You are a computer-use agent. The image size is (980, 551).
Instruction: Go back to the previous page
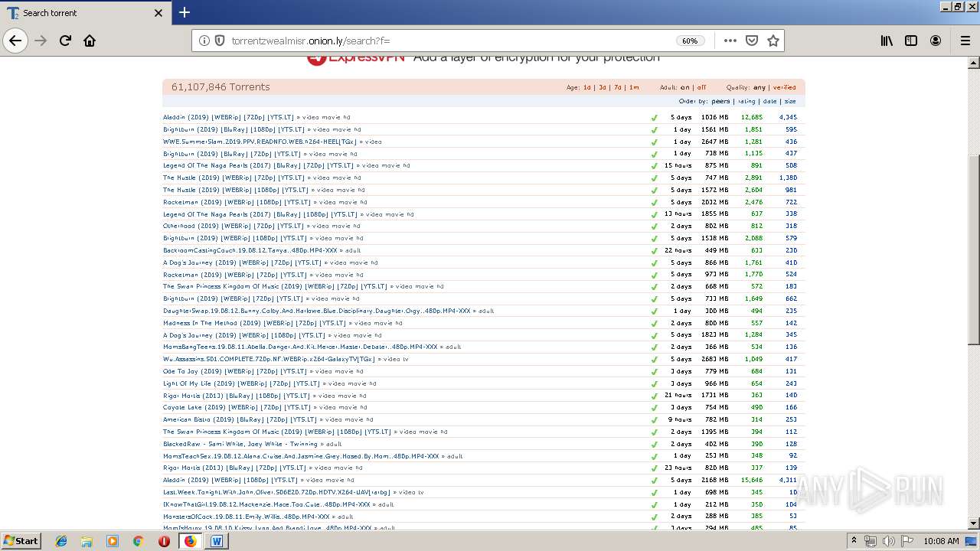(x=15, y=41)
